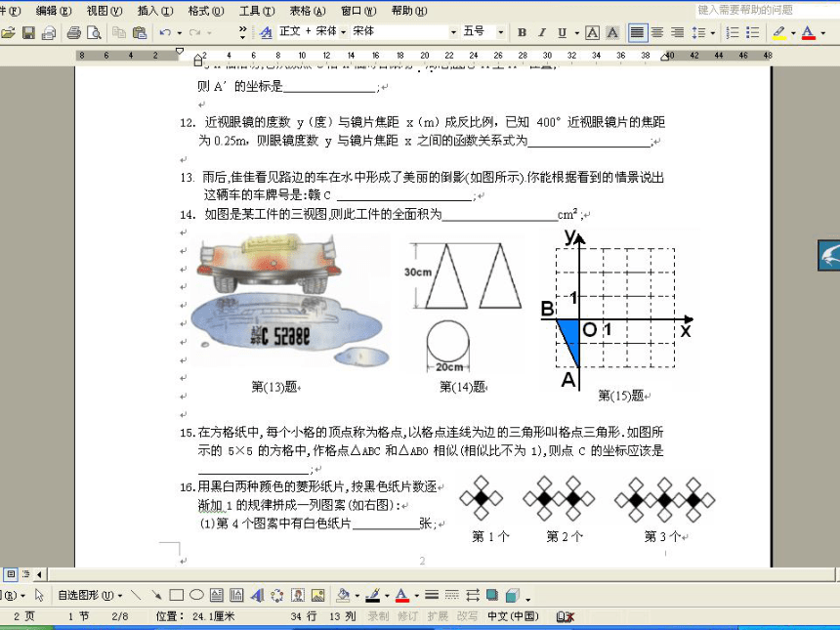Insert a picture from file
Viewport: 840px width, 630px height.
[317, 595]
